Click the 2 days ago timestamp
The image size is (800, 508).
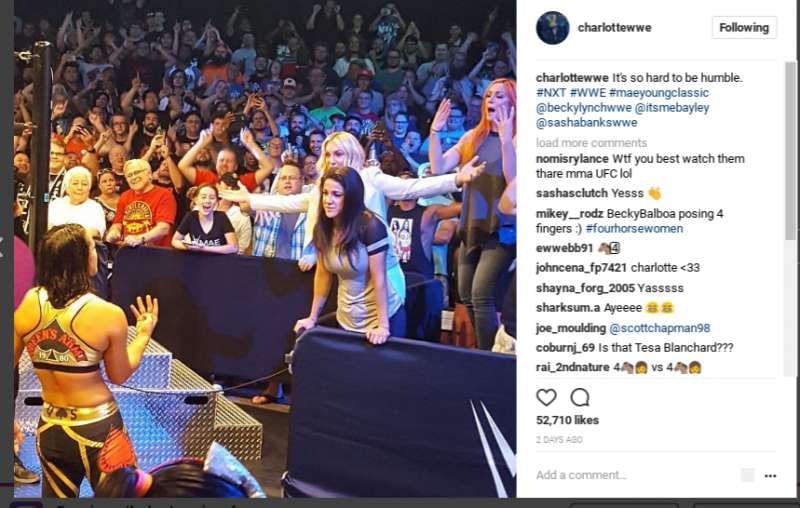(559, 440)
